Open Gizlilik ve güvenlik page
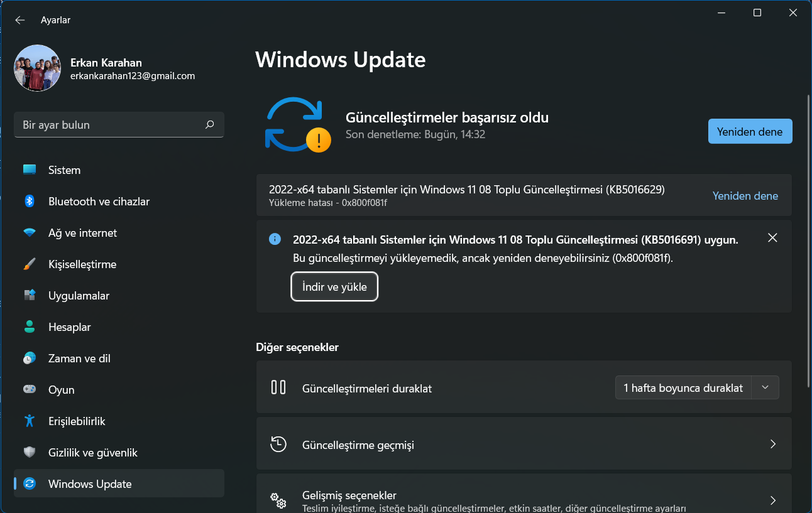812x513 pixels. [119, 453]
